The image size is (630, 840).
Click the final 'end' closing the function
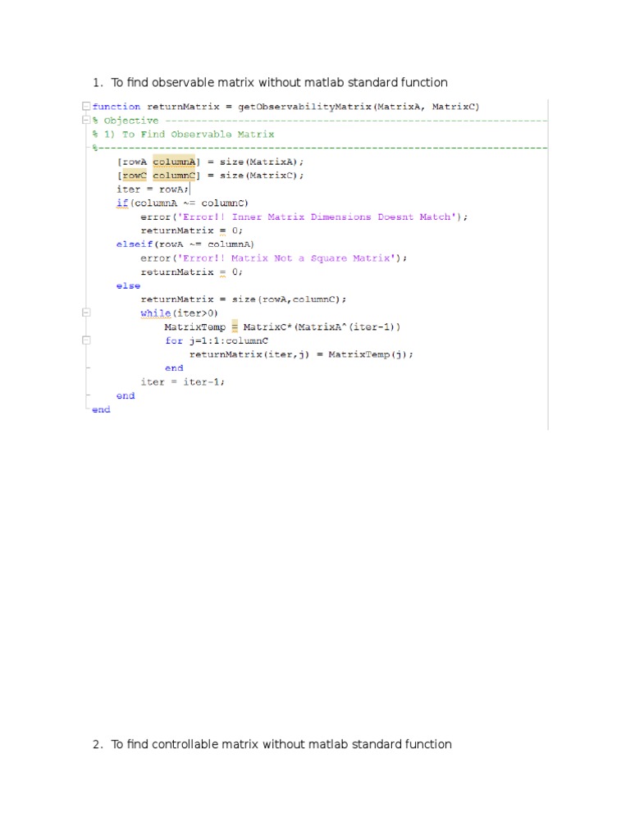pyautogui.click(x=101, y=409)
